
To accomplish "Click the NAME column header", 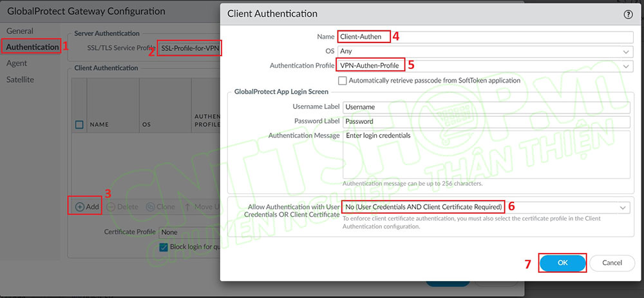I will (99, 124).
